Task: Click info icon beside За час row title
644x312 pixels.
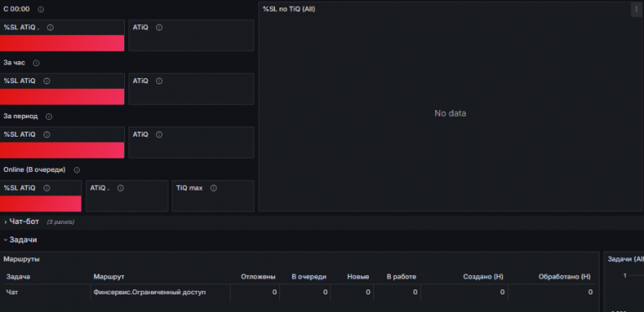Action: (x=36, y=63)
